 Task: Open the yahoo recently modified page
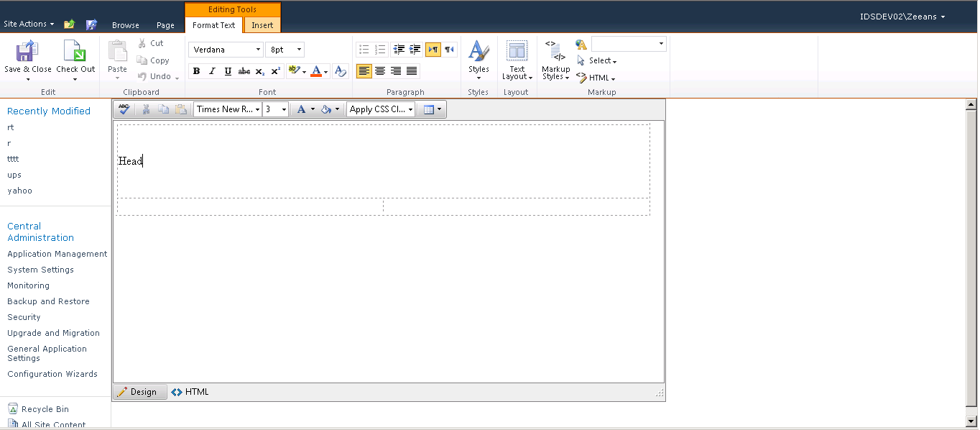pyautogui.click(x=19, y=191)
